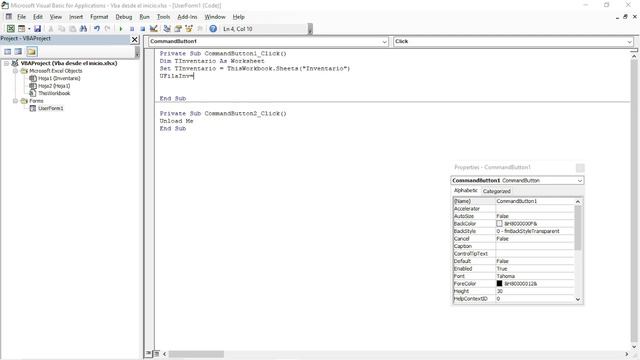
Task: Click the Paste toolbar icon
Action: coord(72,29)
